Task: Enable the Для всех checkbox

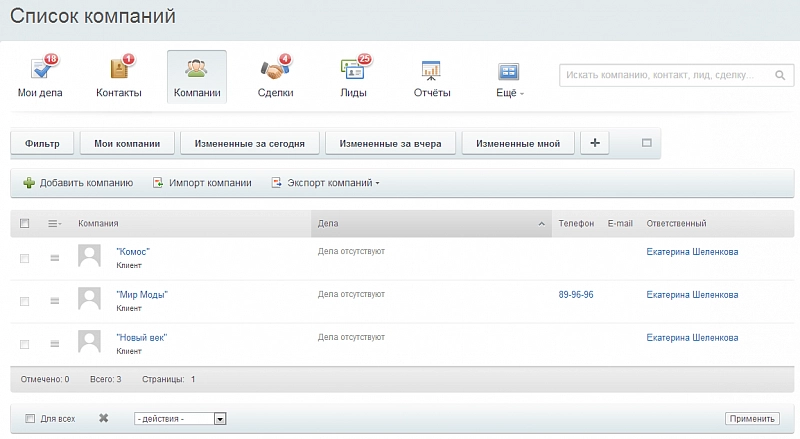Action: coord(30,419)
